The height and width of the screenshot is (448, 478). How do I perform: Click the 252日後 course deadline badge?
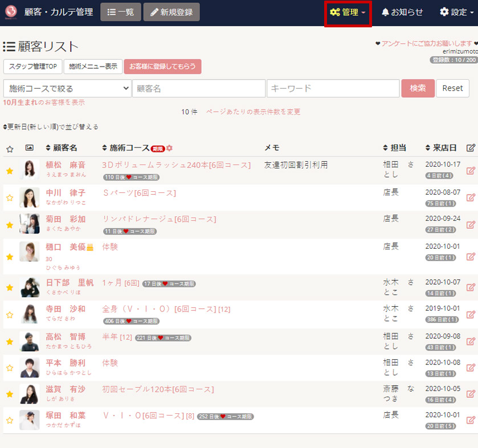[x=225, y=417]
